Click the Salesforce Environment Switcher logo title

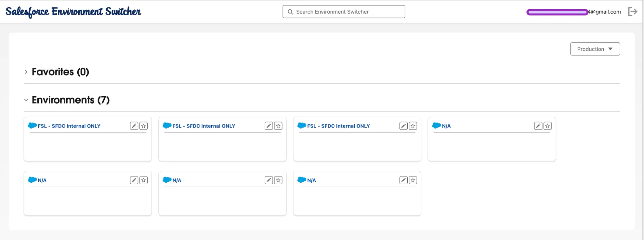coord(73,12)
